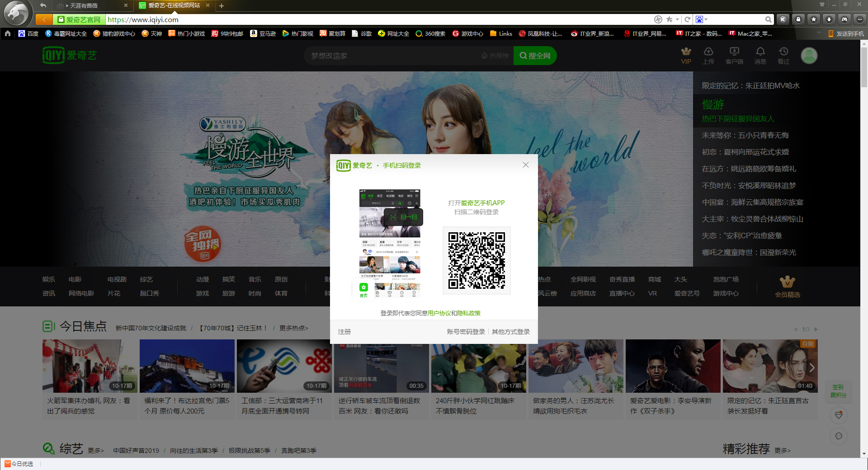
Task: Open the Baidu search engine dropdown
Action: point(702,19)
